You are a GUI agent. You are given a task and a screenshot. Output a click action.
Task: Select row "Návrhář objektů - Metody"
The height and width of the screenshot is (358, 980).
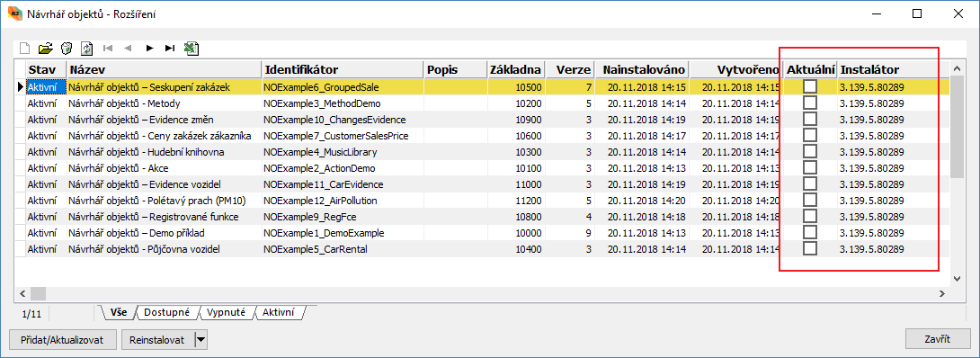coord(482,103)
